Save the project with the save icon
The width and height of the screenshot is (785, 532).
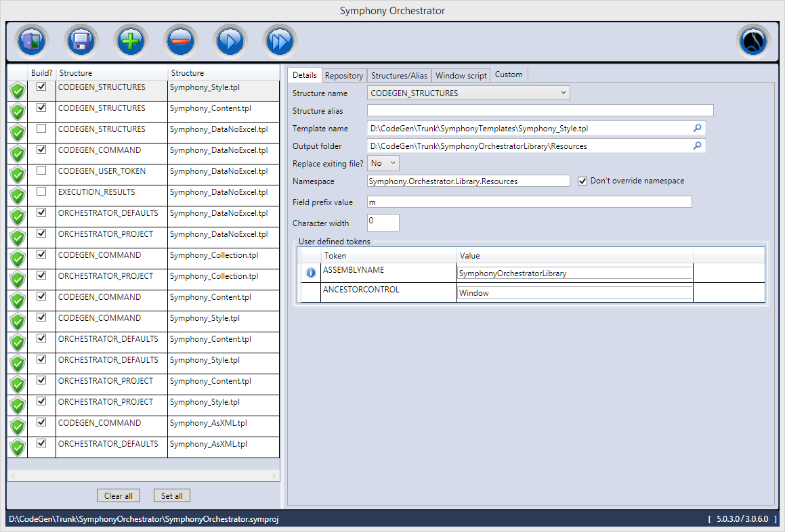[81, 41]
